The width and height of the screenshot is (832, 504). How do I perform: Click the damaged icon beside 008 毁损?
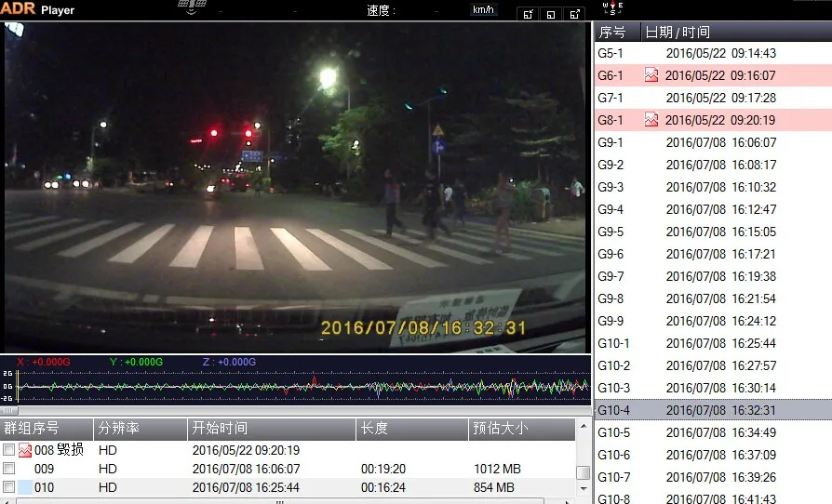25,450
